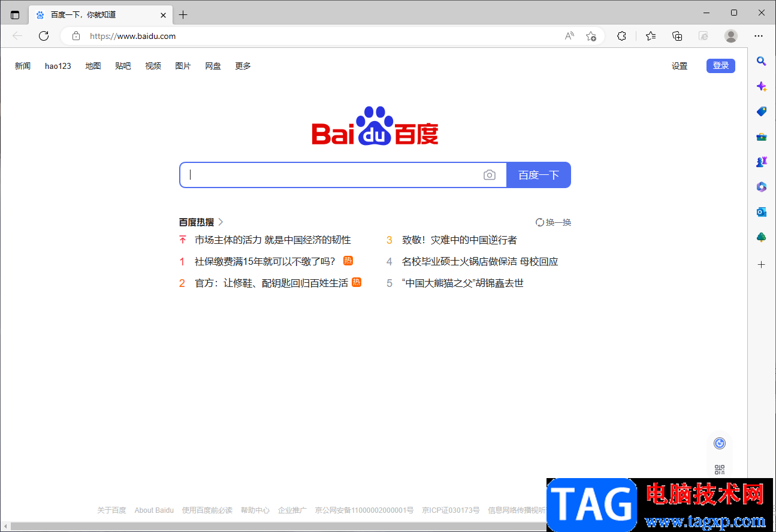Open sidebar Tools briefcase icon
The height and width of the screenshot is (532, 776).
coord(762,137)
